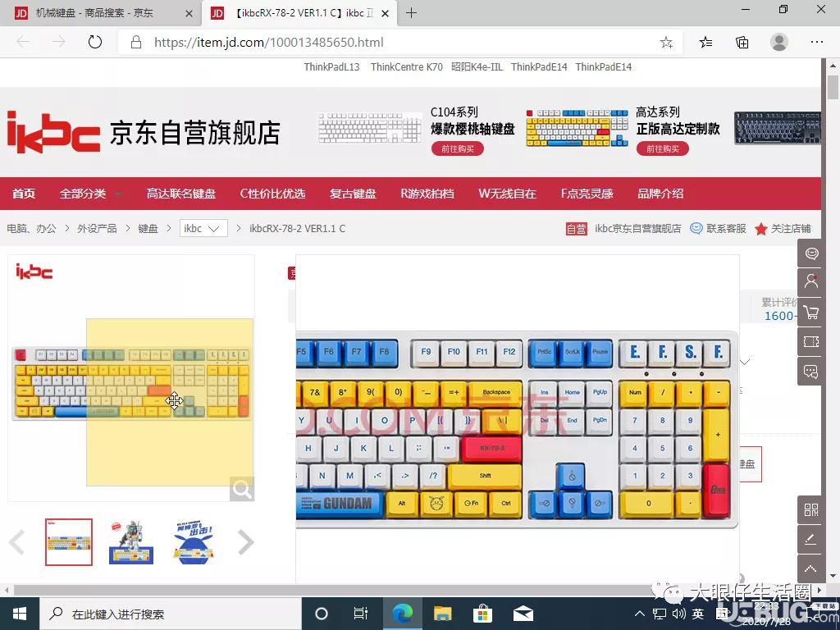Show next product thumbnails arrow

click(245, 542)
